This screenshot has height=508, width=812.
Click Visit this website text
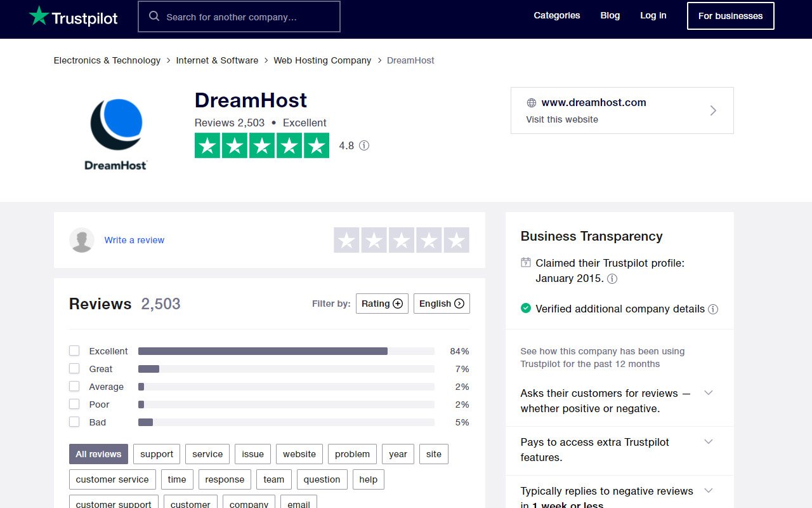coord(562,119)
